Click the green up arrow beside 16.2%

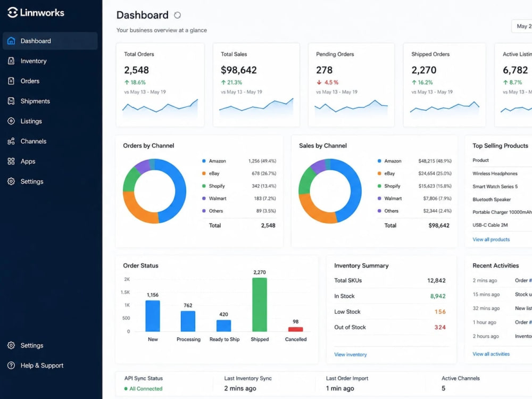click(414, 82)
